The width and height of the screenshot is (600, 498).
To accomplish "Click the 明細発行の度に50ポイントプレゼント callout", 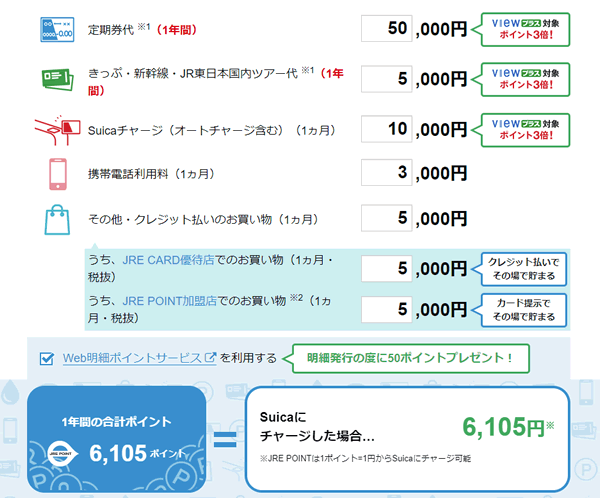I will (411, 358).
